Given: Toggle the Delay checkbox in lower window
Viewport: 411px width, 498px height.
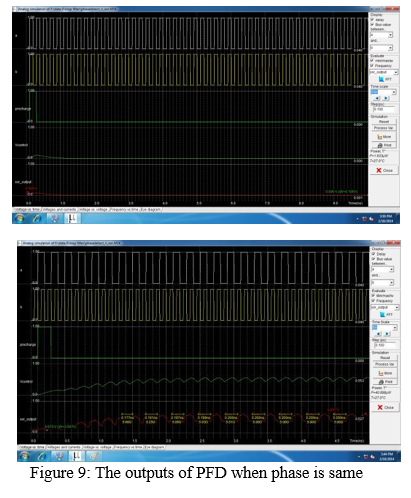Looking at the screenshot, I should click(x=373, y=254).
